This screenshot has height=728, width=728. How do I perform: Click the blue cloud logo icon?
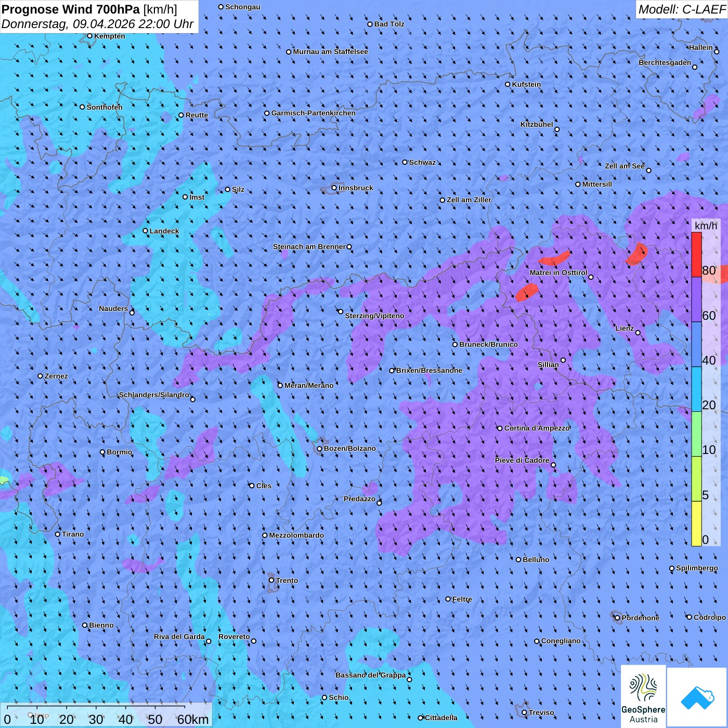point(697,697)
